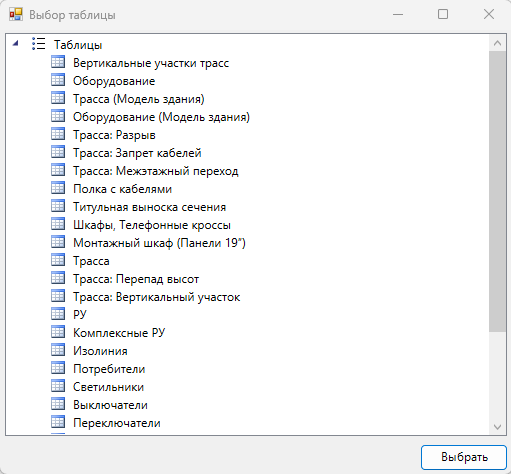Select Шкафы, Телефонные кроссы table
Viewport: 511px width, 474px height.
coord(152,225)
